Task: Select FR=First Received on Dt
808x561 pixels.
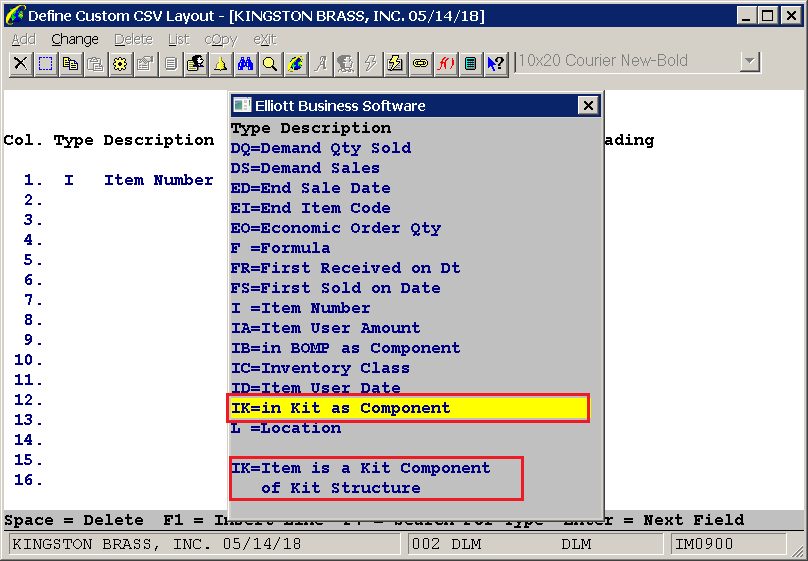Action: pyautogui.click(x=345, y=268)
